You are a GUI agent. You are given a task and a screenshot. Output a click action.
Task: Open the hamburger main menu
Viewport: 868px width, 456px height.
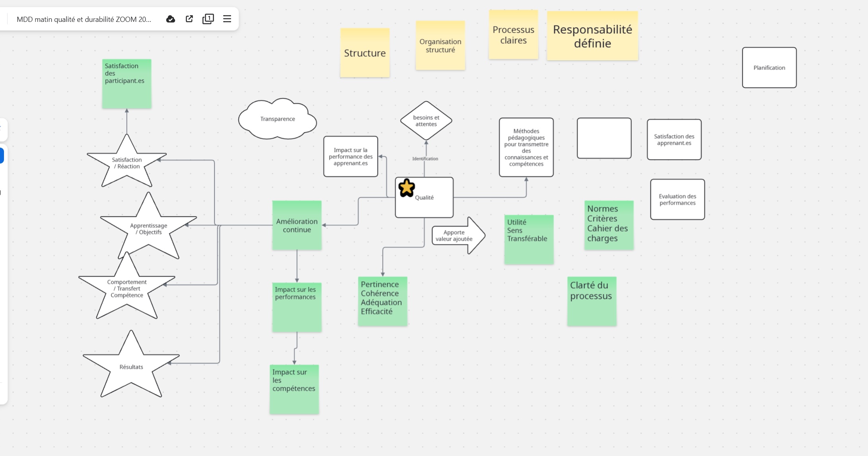point(227,19)
